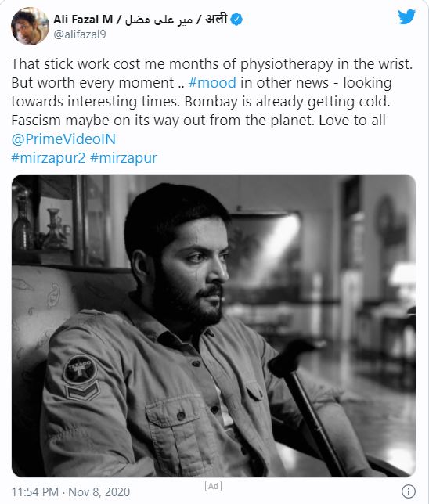This screenshot has height=504, width=429.
Task: Open the @alifazal9 handle
Action: tap(79, 34)
